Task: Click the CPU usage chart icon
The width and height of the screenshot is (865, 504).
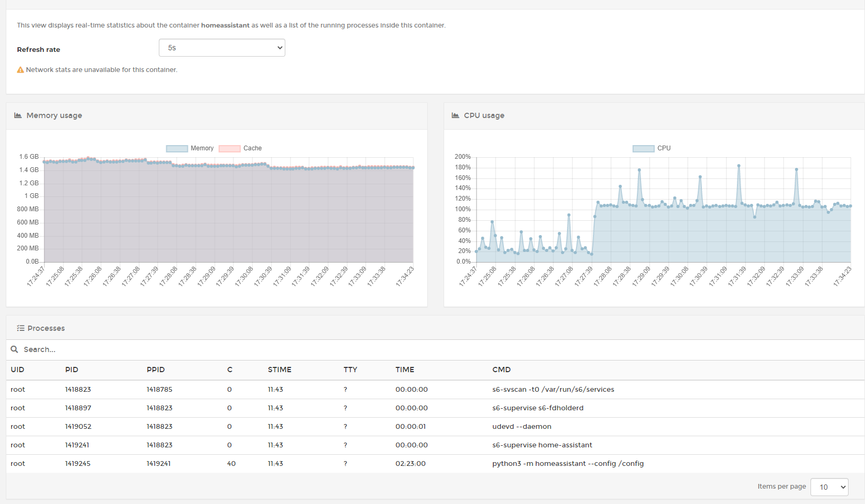Action: click(455, 115)
